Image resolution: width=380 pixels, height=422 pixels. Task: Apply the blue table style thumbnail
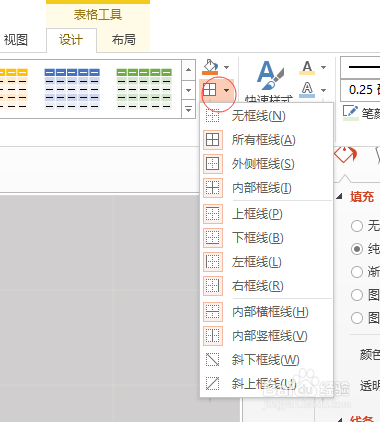point(72,89)
